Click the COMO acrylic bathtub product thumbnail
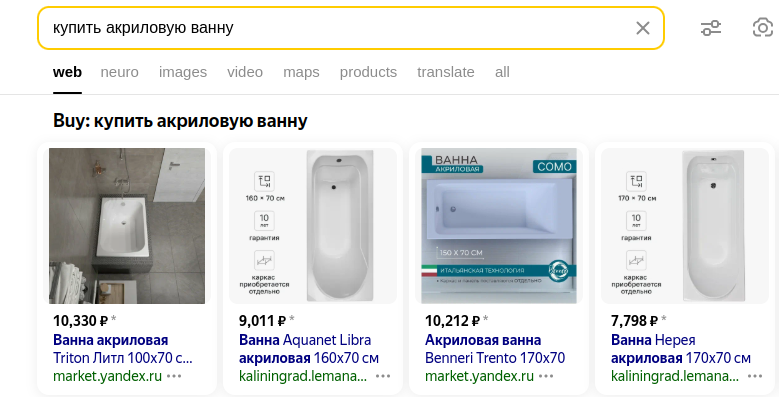This screenshot has width=779, height=397. click(499, 226)
